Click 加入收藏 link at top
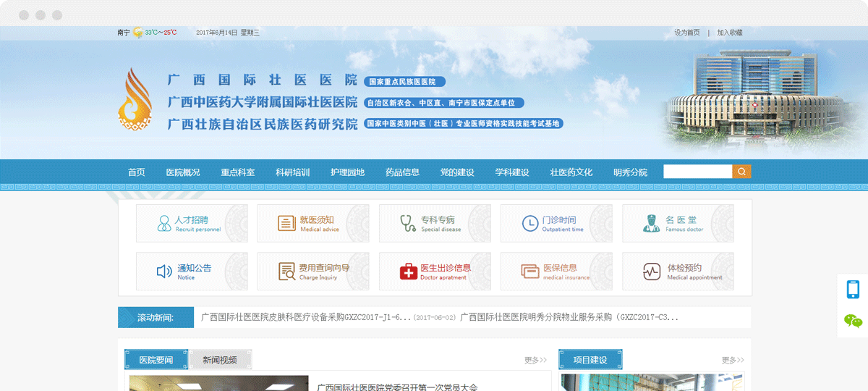The image size is (868, 391). [730, 33]
